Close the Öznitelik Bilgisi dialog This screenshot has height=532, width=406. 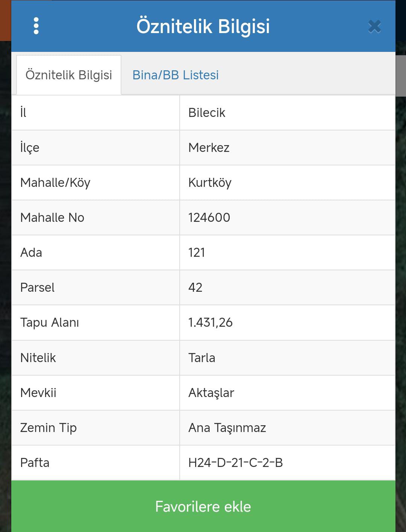(x=374, y=27)
